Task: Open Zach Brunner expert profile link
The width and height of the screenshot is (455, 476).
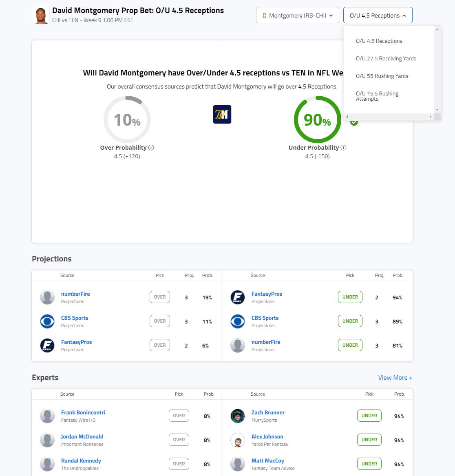Action: point(268,412)
